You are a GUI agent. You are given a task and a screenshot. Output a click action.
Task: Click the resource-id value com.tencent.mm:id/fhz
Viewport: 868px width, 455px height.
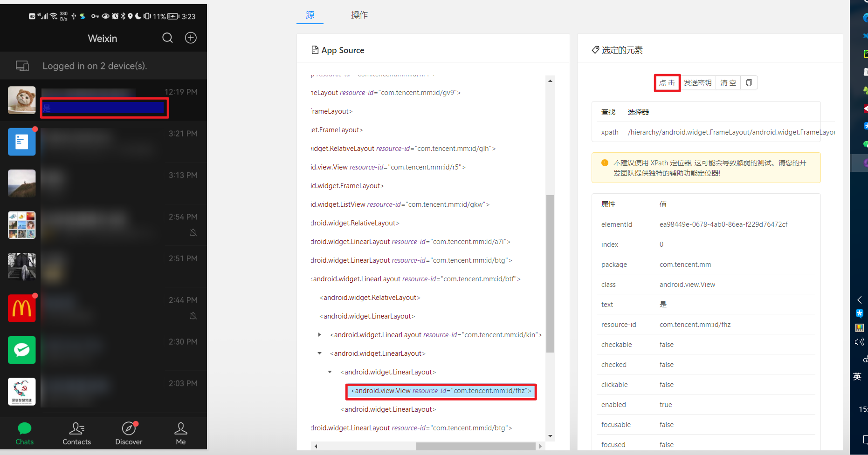coord(695,325)
